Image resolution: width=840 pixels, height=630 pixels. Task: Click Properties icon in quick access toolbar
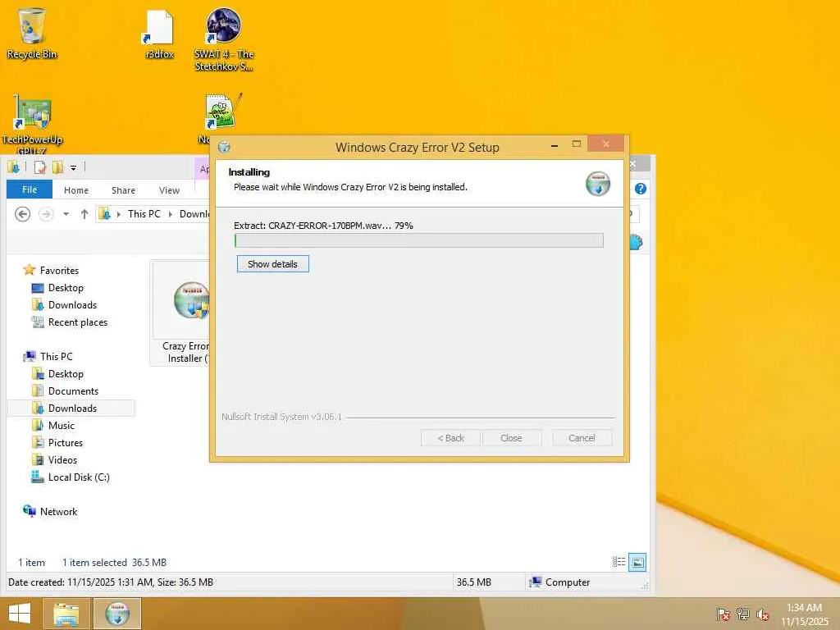tap(39, 167)
